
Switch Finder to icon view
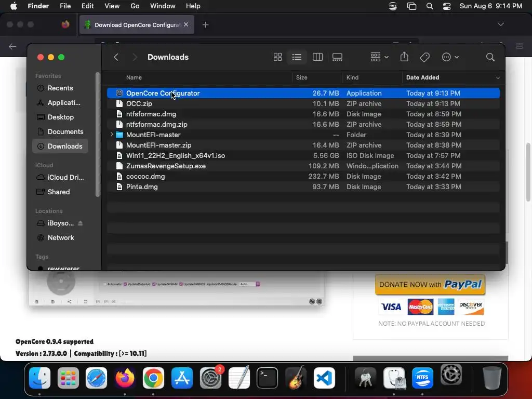[277, 57]
